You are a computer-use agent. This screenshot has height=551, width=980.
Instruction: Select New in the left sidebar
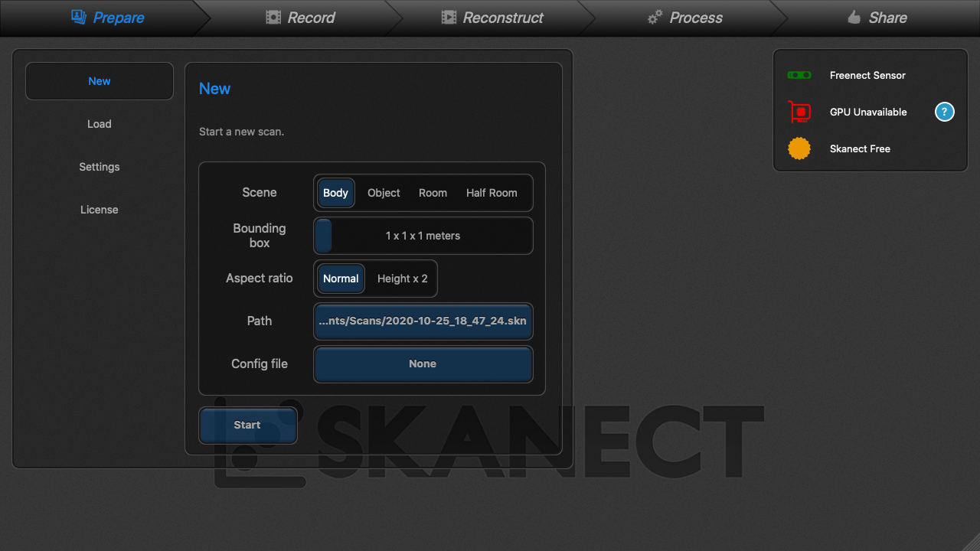[x=100, y=81]
